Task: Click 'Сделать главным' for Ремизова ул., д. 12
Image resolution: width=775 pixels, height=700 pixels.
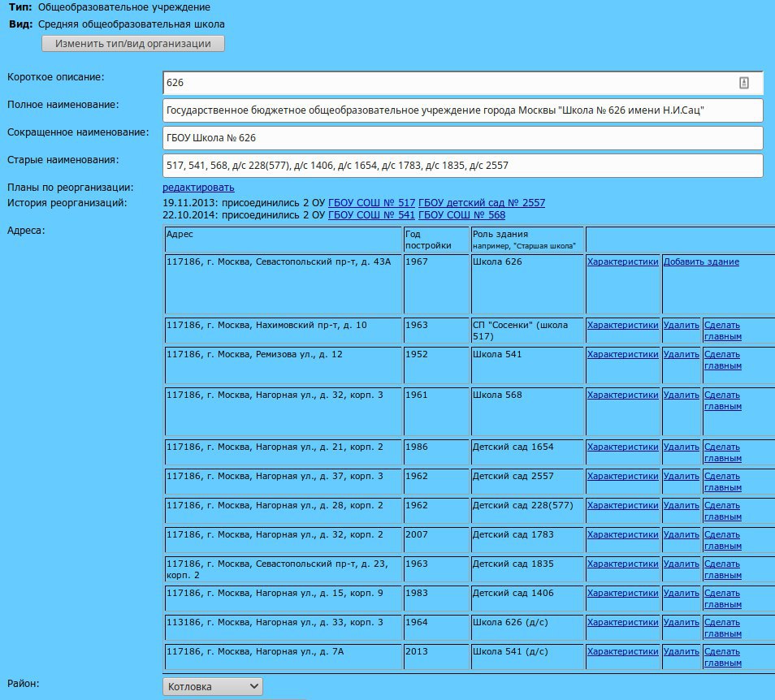Action: (x=723, y=360)
